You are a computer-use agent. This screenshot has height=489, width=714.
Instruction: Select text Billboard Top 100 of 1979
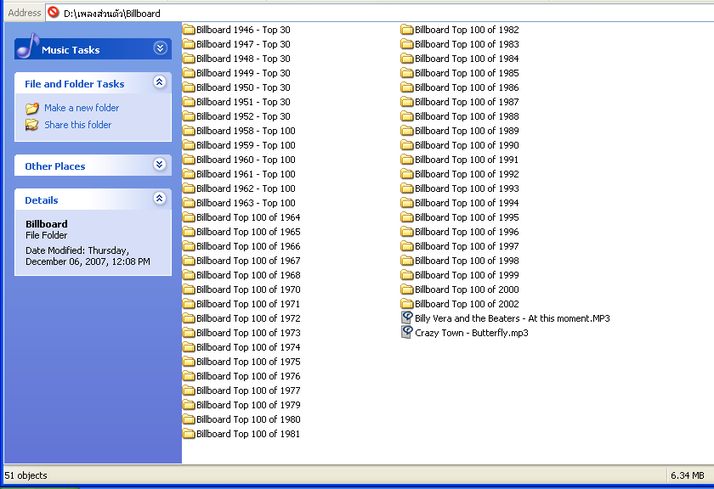tap(248, 405)
